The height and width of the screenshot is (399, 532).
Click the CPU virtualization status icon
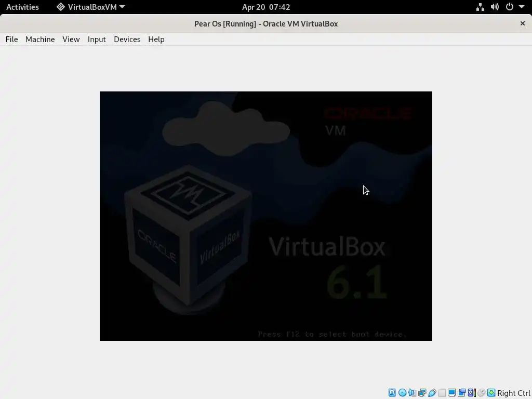pyautogui.click(x=472, y=393)
